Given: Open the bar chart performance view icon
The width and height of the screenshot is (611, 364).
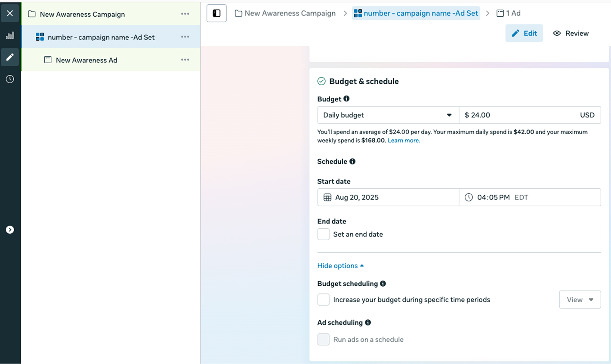Looking at the screenshot, I should pyautogui.click(x=10, y=36).
